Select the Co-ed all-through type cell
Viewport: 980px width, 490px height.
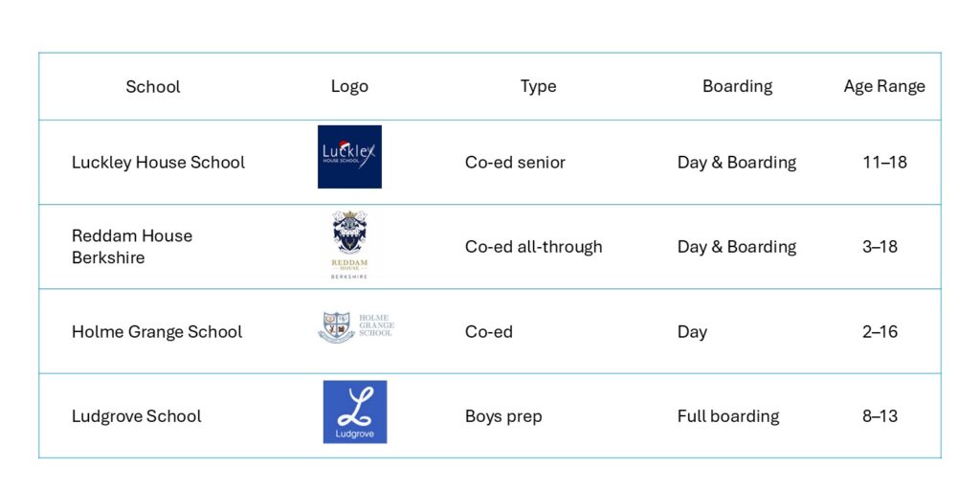click(x=534, y=247)
